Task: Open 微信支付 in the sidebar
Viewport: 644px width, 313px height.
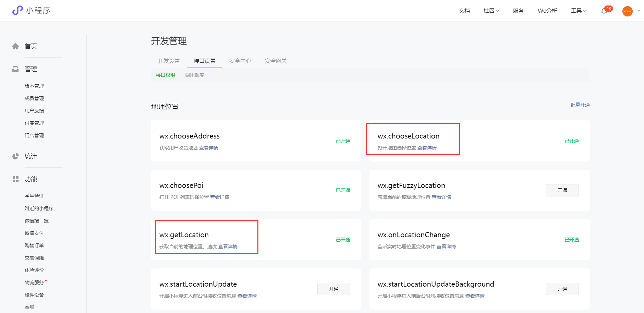Action: click(x=34, y=233)
